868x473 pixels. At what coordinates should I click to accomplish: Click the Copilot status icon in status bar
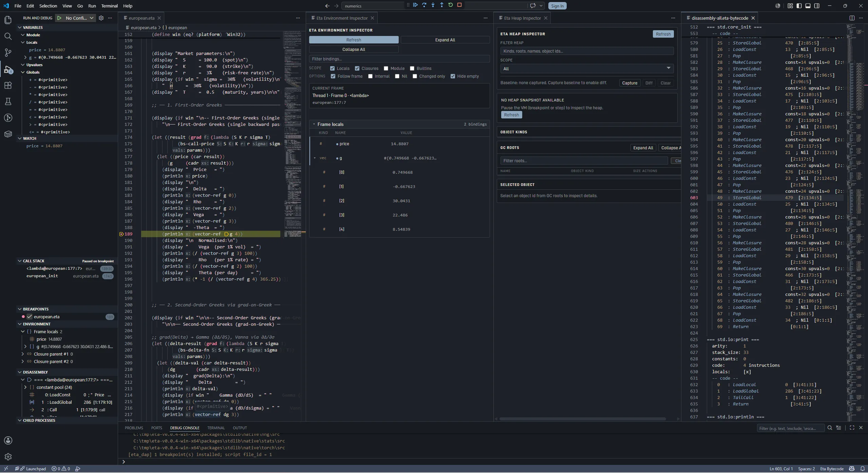(x=851, y=469)
